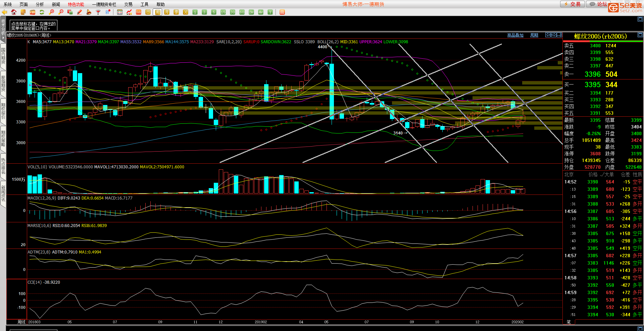Open the 特色功能 menu
The height and width of the screenshot is (331, 644).
click(76, 4)
